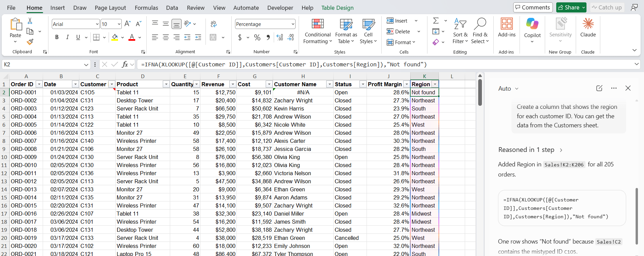Click the AutoSum sigma icon
The width and height of the screenshot is (644, 256).
click(436, 21)
